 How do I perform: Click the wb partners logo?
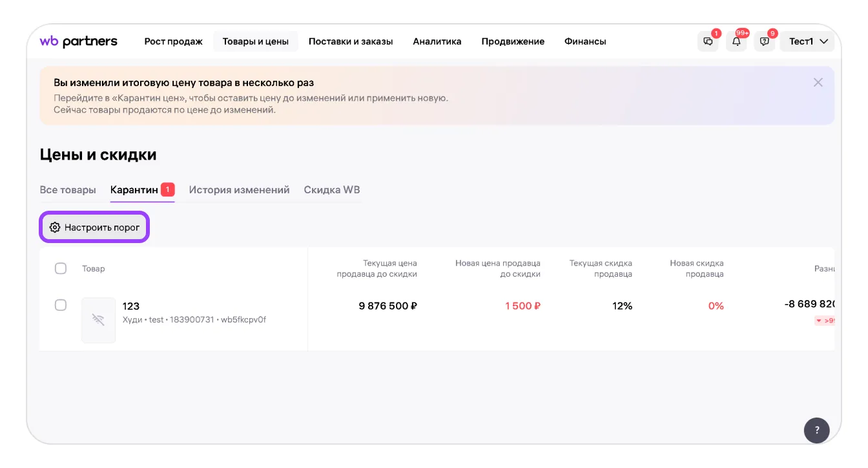[x=79, y=41]
